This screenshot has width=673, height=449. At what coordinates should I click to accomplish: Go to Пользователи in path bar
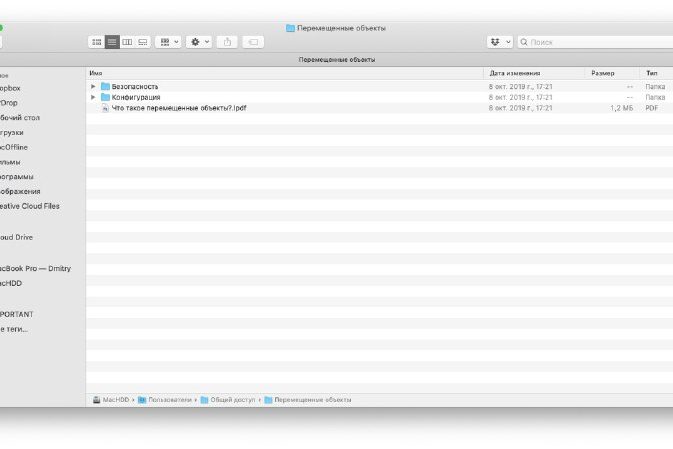[170, 400]
